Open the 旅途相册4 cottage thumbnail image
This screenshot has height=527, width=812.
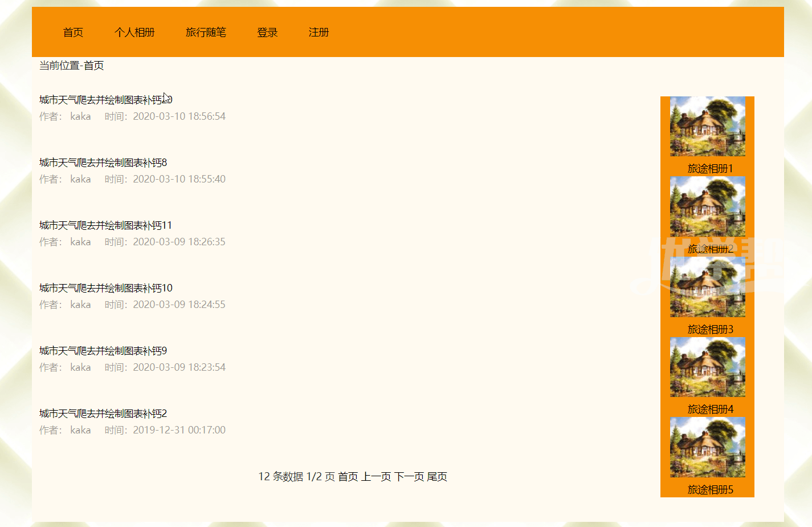707,367
